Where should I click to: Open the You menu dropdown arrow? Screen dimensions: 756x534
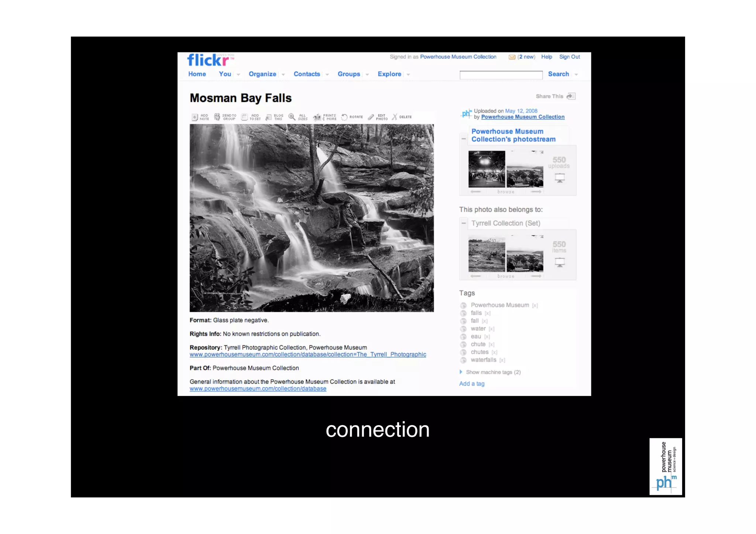click(x=238, y=75)
